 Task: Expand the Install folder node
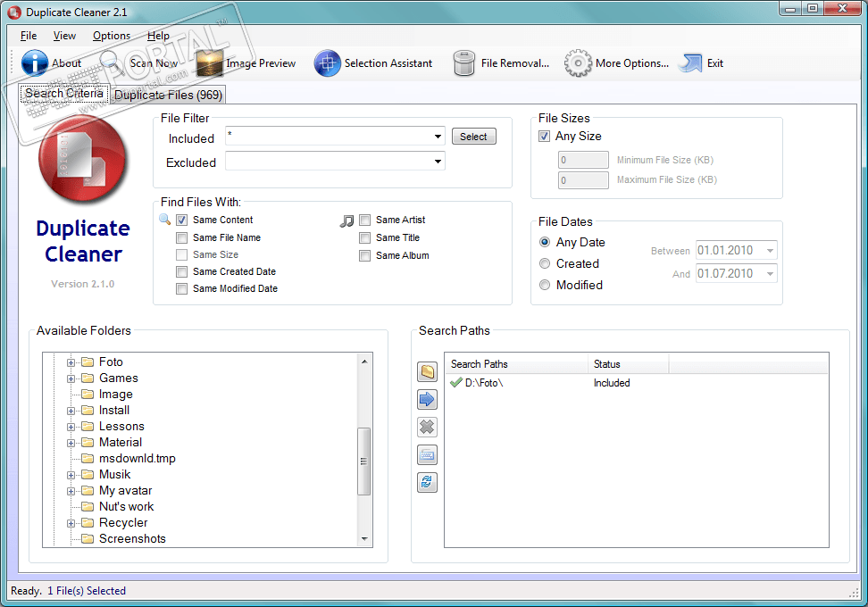click(71, 411)
